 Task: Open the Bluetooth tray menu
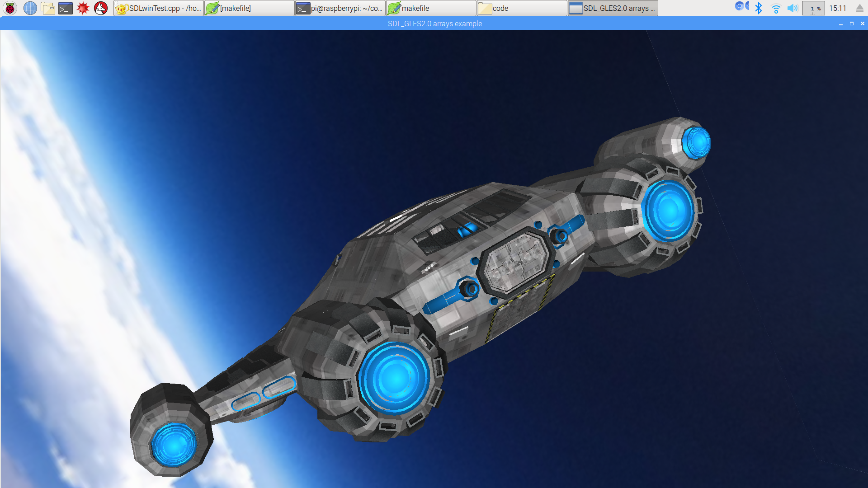(759, 8)
